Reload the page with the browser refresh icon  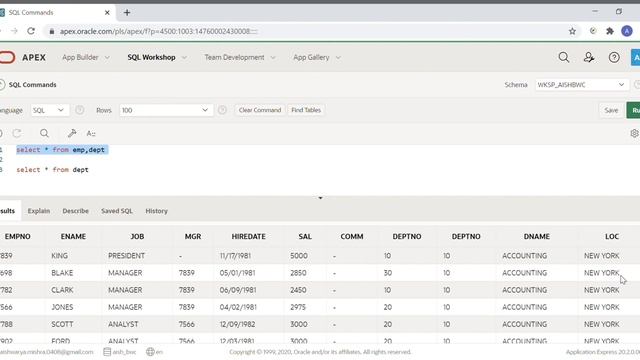tap(31, 31)
